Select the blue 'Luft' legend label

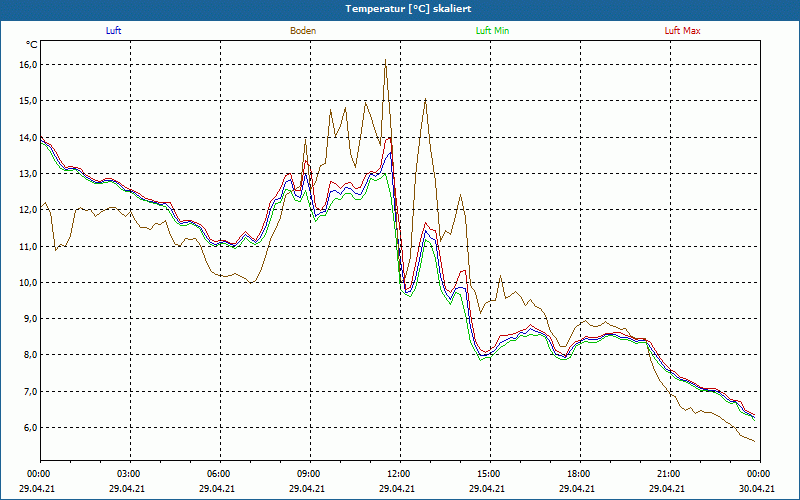pyautogui.click(x=113, y=31)
